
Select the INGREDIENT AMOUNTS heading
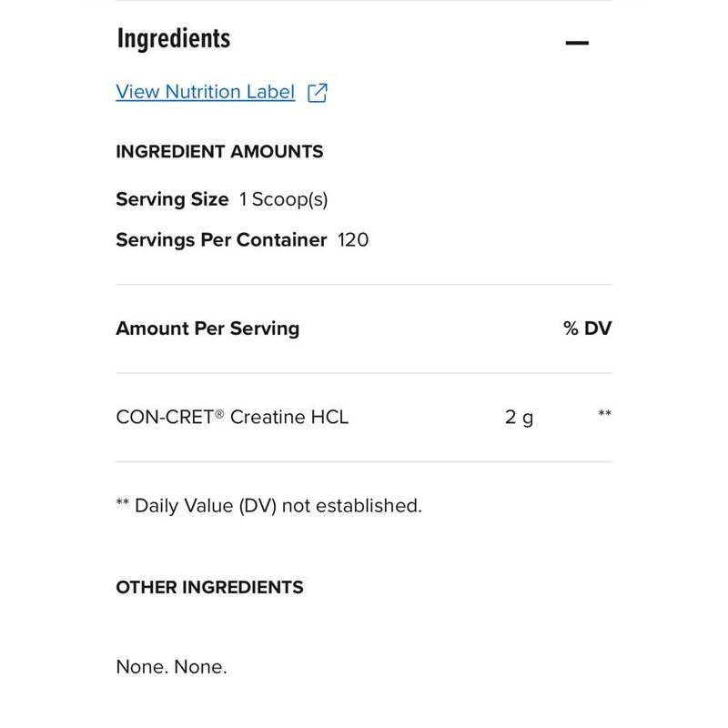pyautogui.click(x=219, y=152)
